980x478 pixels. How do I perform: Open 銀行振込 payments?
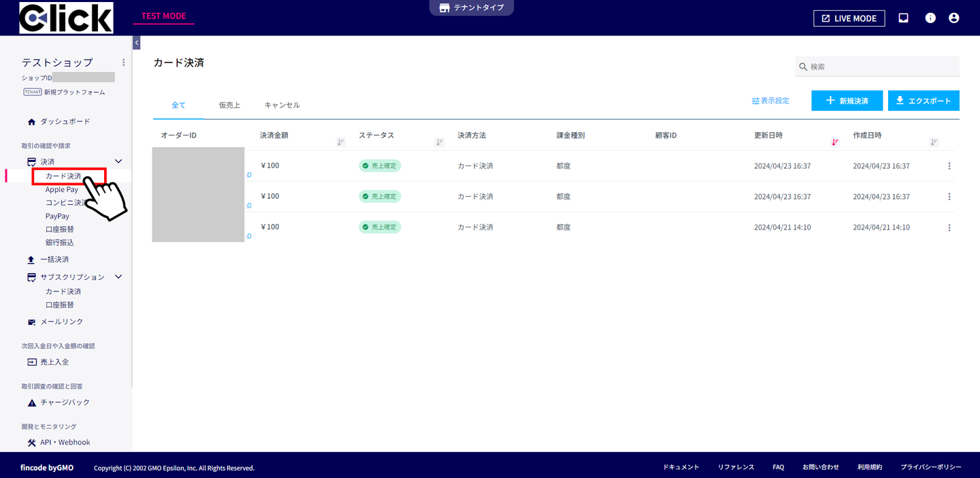pyautogui.click(x=60, y=242)
